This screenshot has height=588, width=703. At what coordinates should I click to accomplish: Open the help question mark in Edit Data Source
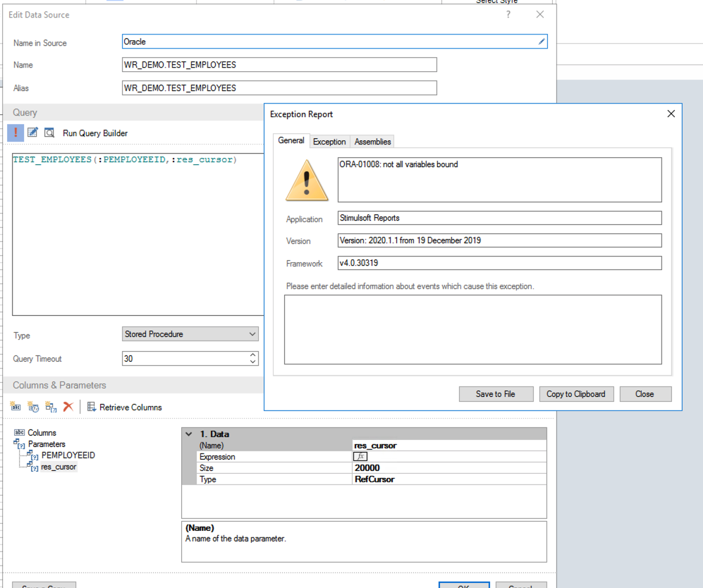pos(508,14)
